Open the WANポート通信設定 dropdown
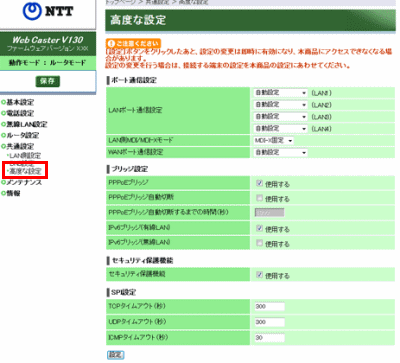400x363 pixels. tap(280, 152)
